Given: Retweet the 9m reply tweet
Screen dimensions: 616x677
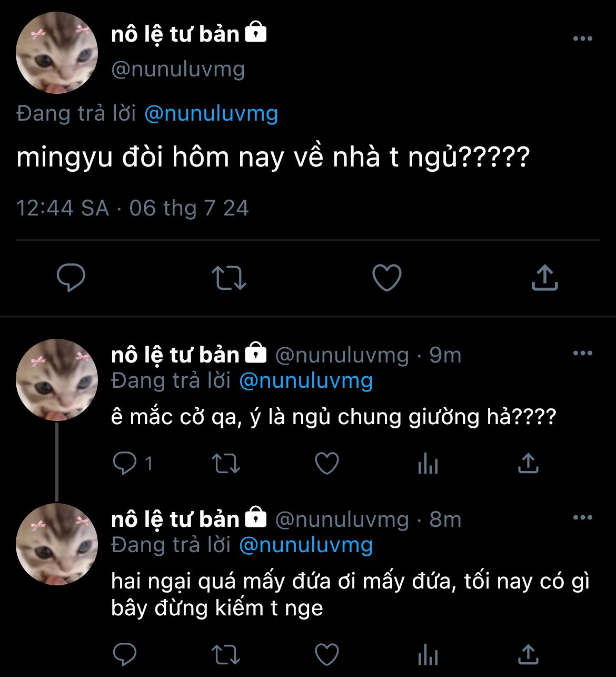Looking at the screenshot, I should 226,464.
